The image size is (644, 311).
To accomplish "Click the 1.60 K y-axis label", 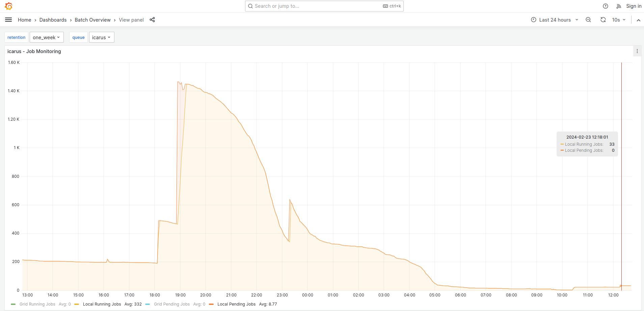I will click(14, 63).
